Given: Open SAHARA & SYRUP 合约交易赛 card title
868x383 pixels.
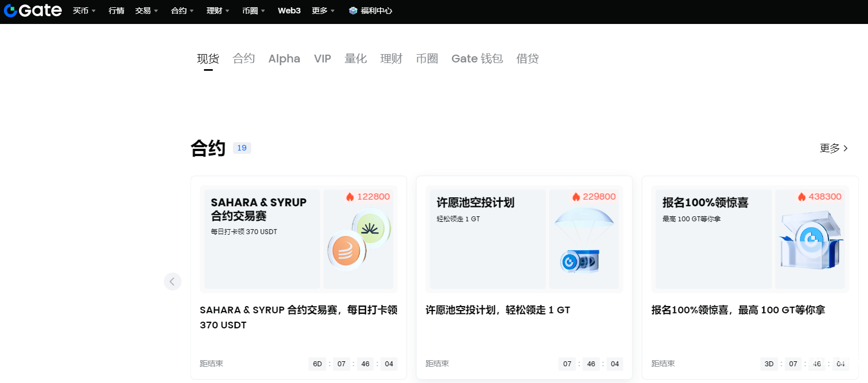Looking at the screenshot, I should click(x=299, y=317).
